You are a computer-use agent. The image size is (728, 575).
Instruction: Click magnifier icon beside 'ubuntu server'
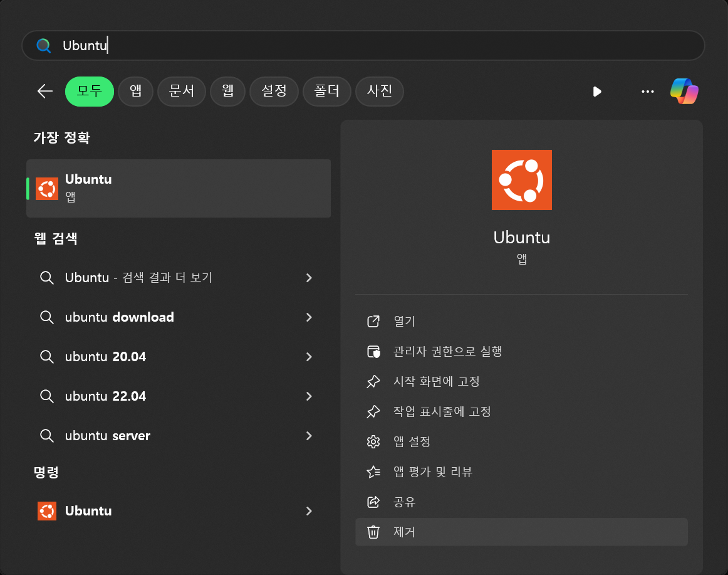point(47,436)
